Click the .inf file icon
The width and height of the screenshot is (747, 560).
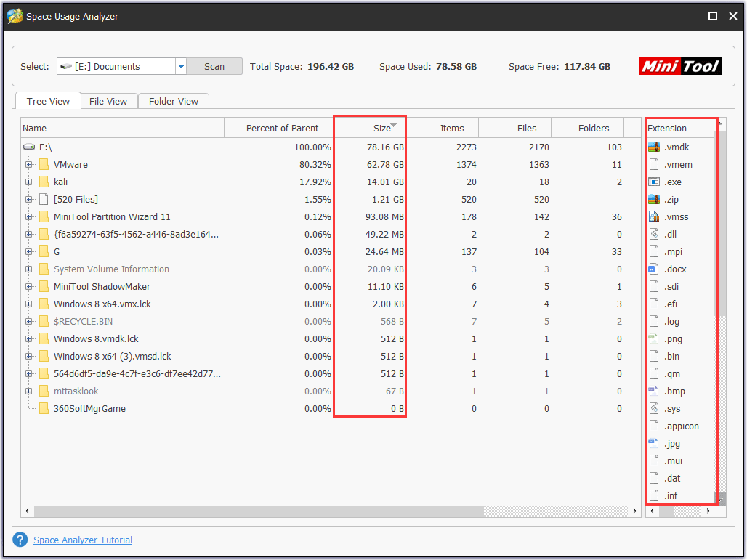654,495
